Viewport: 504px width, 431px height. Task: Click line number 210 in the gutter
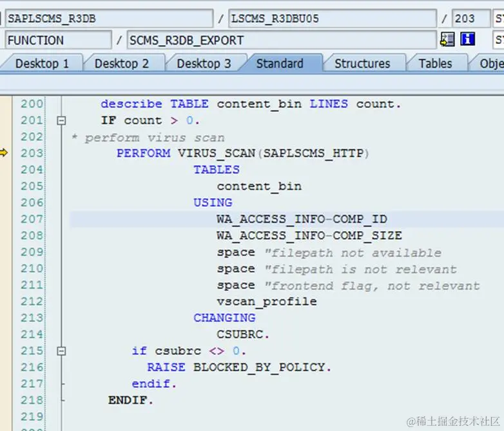pos(32,268)
